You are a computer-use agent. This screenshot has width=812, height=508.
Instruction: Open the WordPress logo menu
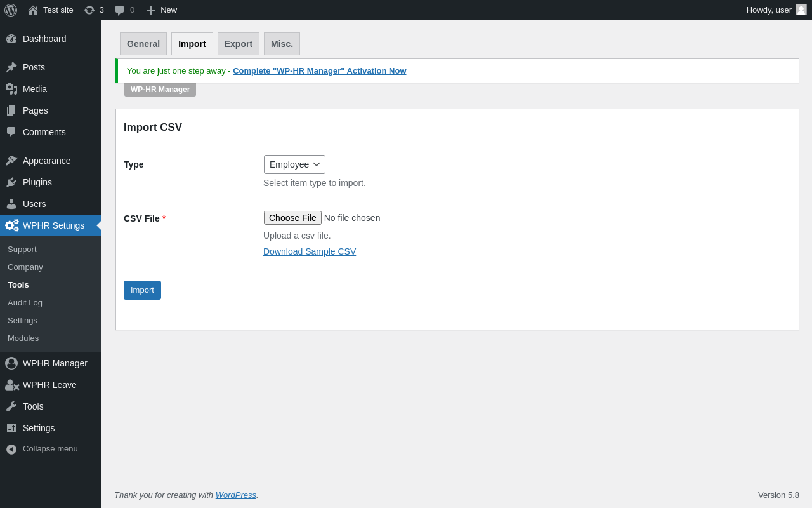(11, 10)
